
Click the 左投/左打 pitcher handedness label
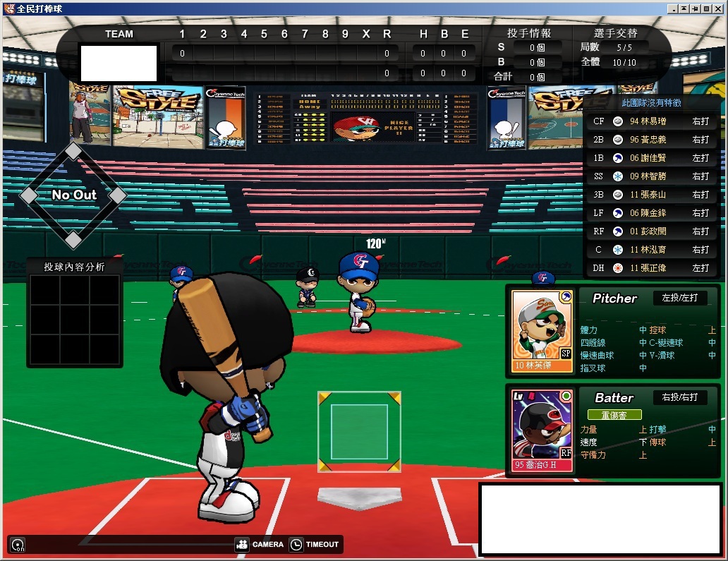[680, 298]
